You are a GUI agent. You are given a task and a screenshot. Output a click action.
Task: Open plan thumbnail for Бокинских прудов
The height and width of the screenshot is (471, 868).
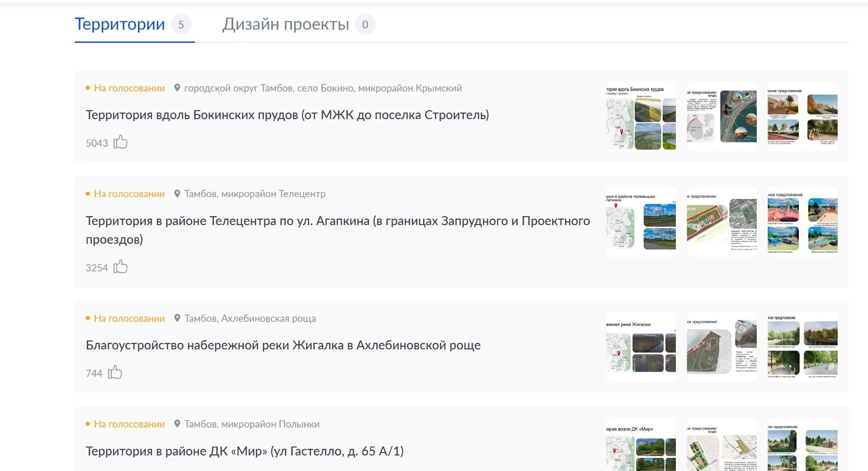pyautogui.click(x=722, y=117)
